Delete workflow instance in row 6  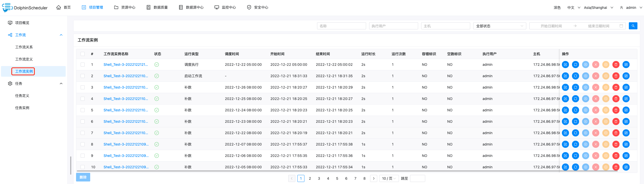[x=616, y=121]
